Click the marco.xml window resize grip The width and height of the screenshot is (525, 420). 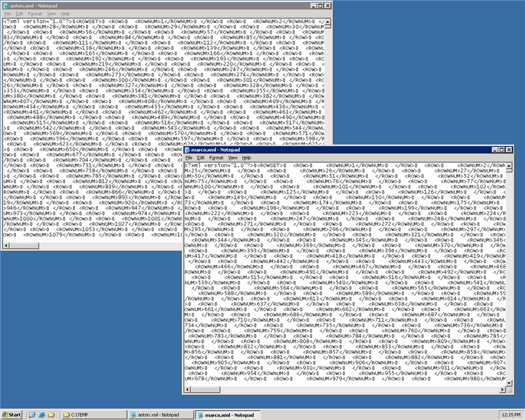509,390
